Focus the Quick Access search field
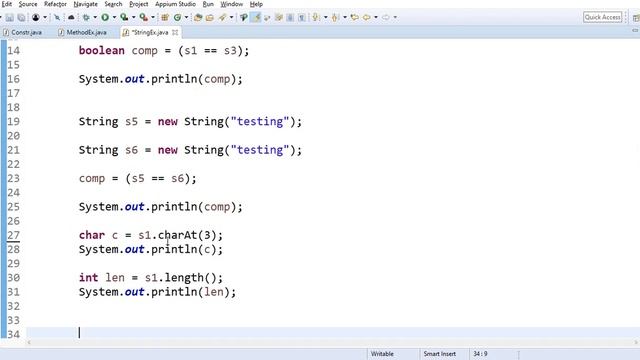 602,17
